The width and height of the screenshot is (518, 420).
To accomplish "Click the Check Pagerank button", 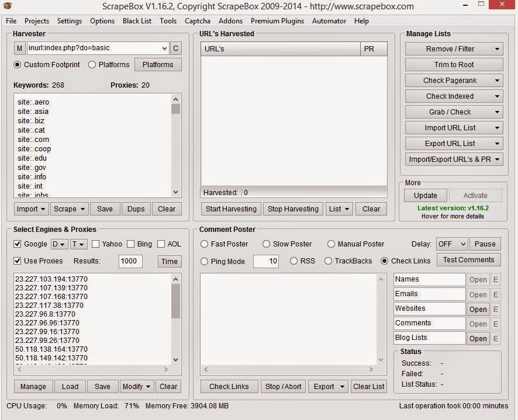I will (x=454, y=80).
